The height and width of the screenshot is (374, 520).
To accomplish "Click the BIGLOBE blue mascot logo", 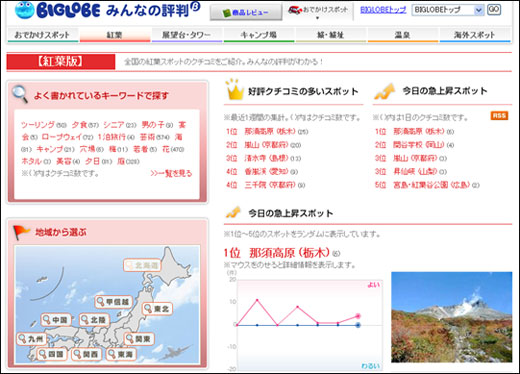I will (x=25, y=9).
